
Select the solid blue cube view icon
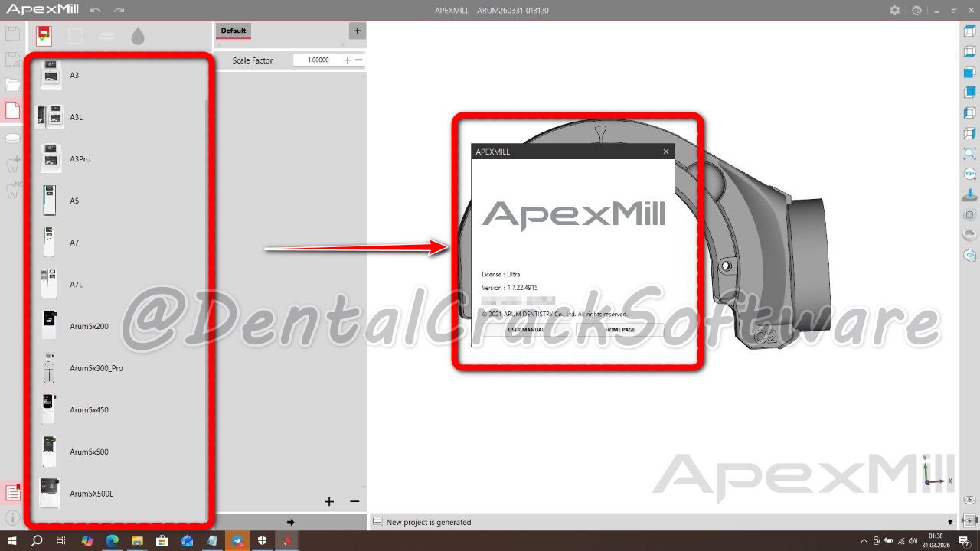click(x=969, y=73)
